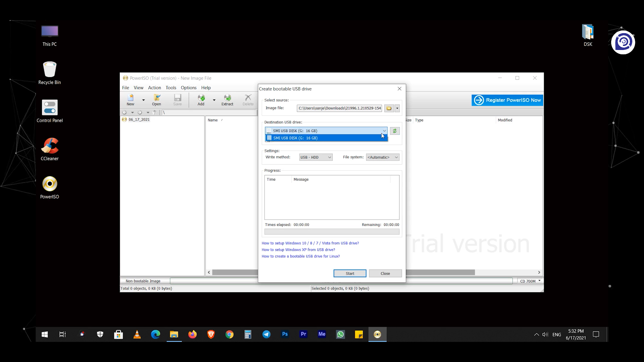644x362 pixels.
Task: Open VLC from the taskbar
Action: 137,335
